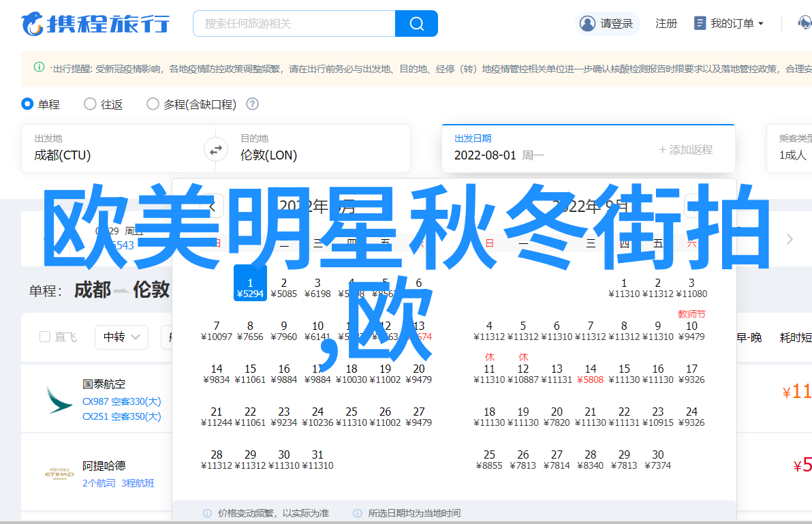
Task: Tick the 直飞 direct flight checkbox
Action: coord(45,337)
